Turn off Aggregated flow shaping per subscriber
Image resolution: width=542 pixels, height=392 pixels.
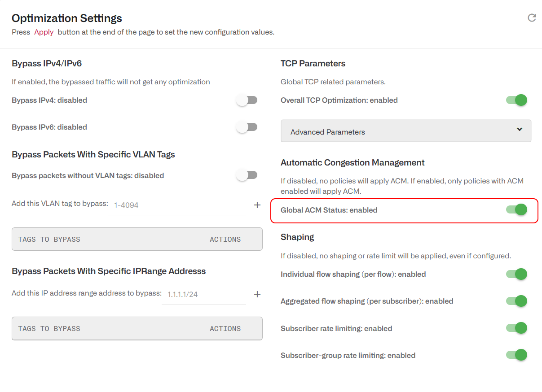(x=516, y=301)
